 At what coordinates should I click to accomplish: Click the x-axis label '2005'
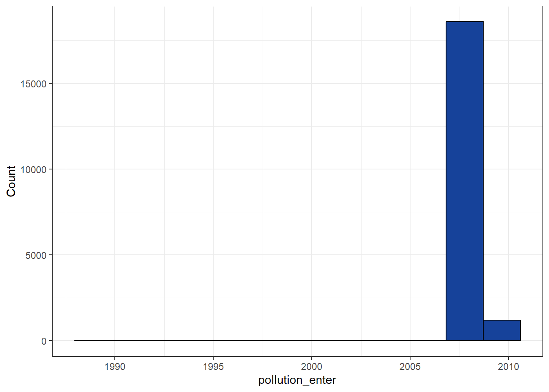[410, 367]
